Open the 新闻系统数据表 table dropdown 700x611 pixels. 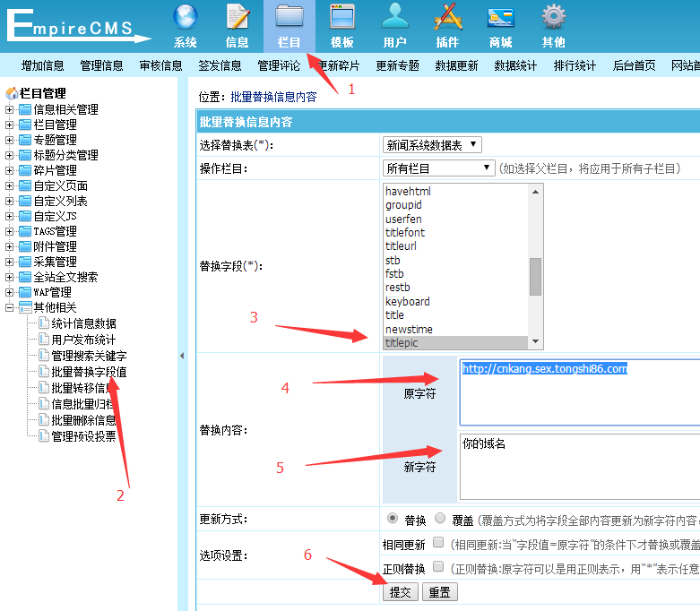[x=432, y=145]
